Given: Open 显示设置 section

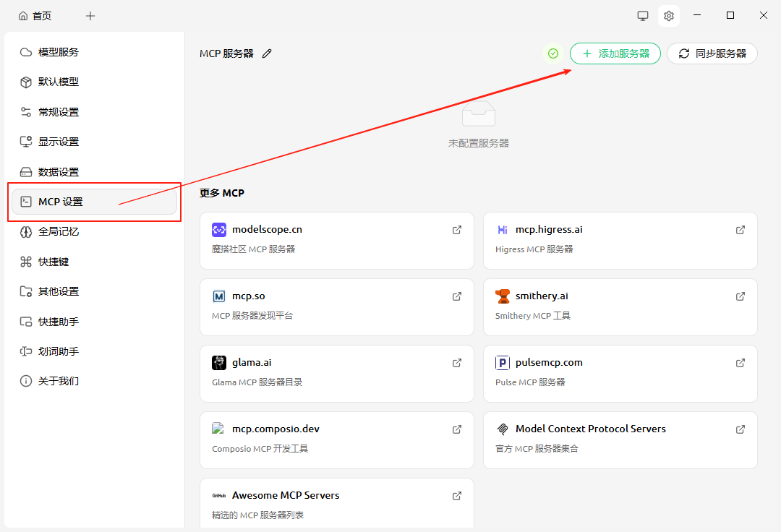Looking at the screenshot, I should point(94,142).
